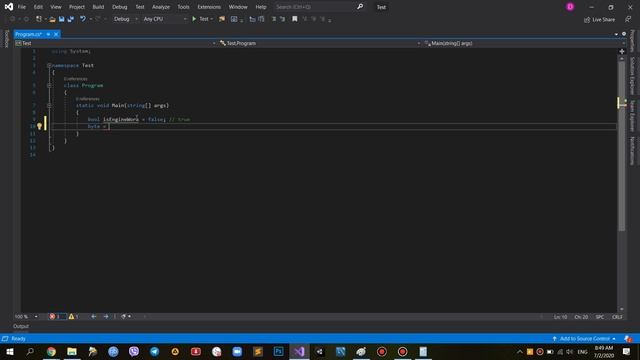Open the Build menu
The image size is (640, 360).
tap(98, 7)
